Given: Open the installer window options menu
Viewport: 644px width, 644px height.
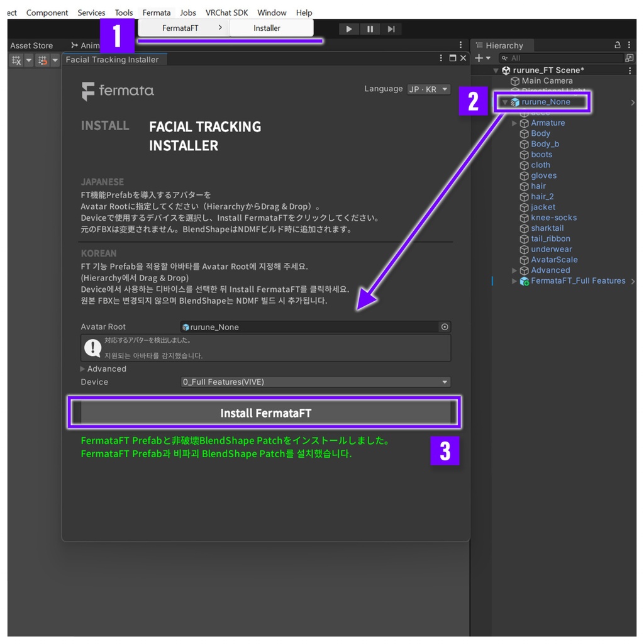Looking at the screenshot, I should [x=441, y=58].
